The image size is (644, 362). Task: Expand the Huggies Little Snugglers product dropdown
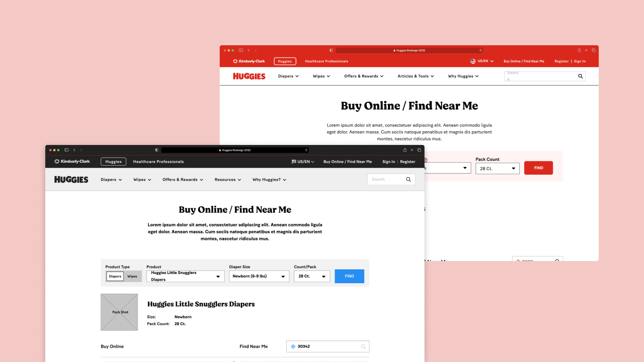click(185, 277)
